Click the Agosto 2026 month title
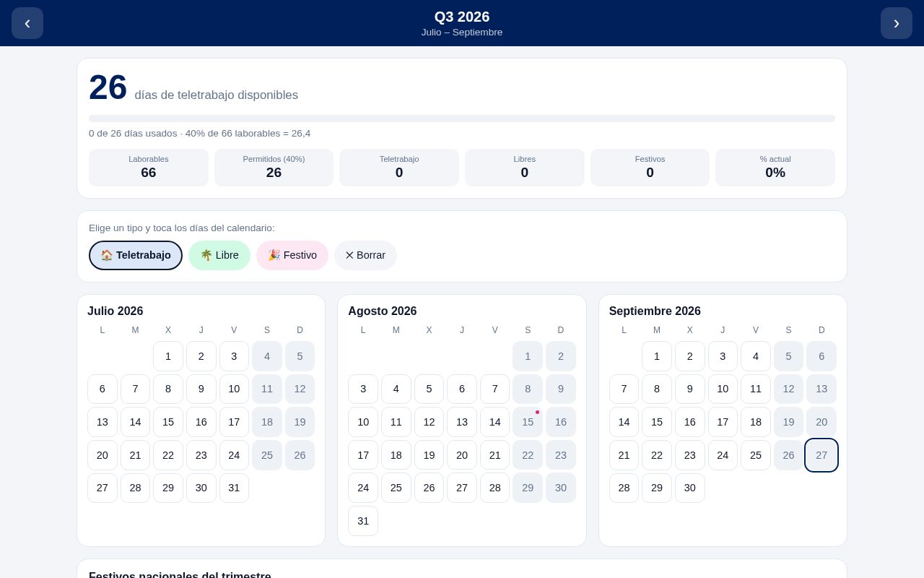The height and width of the screenshot is (578, 924). [383, 311]
